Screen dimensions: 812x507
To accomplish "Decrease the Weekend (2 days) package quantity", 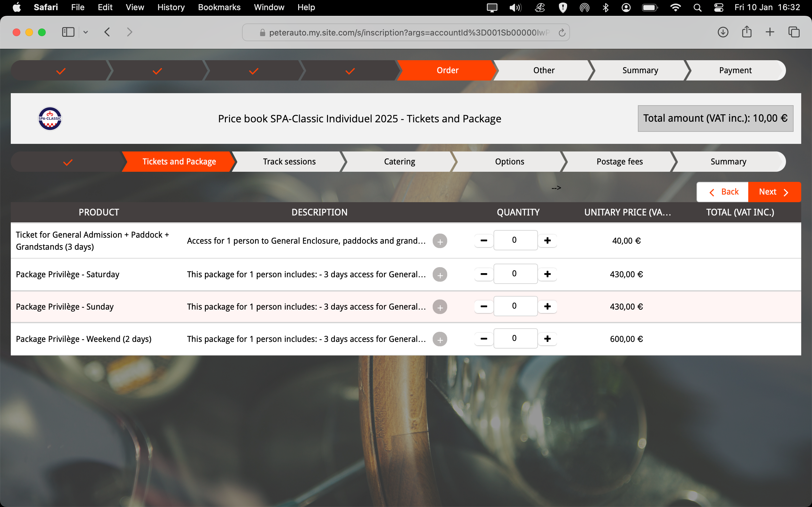I will pos(483,339).
